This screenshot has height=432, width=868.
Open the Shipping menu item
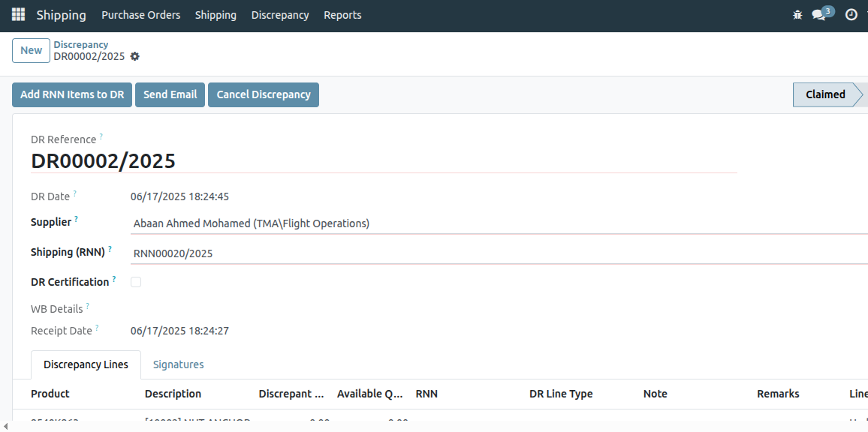point(215,15)
